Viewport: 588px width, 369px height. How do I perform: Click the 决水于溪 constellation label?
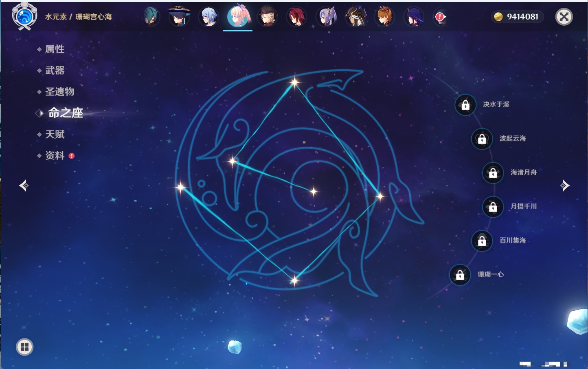click(x=496, y=104)
